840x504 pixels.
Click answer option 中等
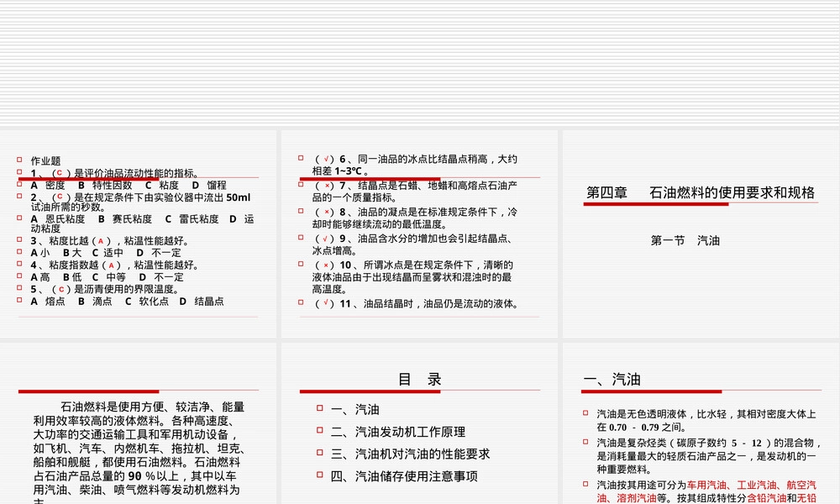116,277
